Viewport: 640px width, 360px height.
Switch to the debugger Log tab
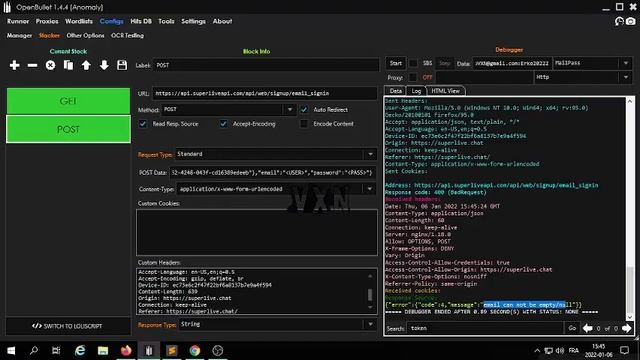tap(416, 91)
